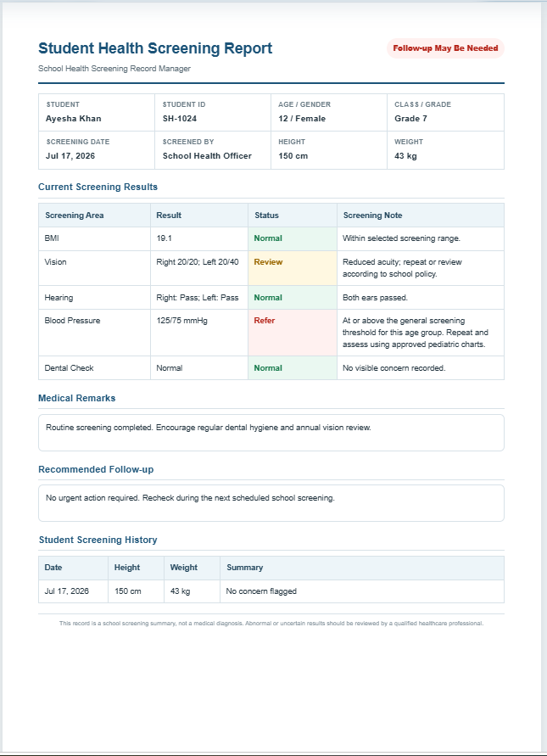Click 'Jul 17, 2026' in the history table
This screenshot has height=756, width=547.
pos(66,591)
